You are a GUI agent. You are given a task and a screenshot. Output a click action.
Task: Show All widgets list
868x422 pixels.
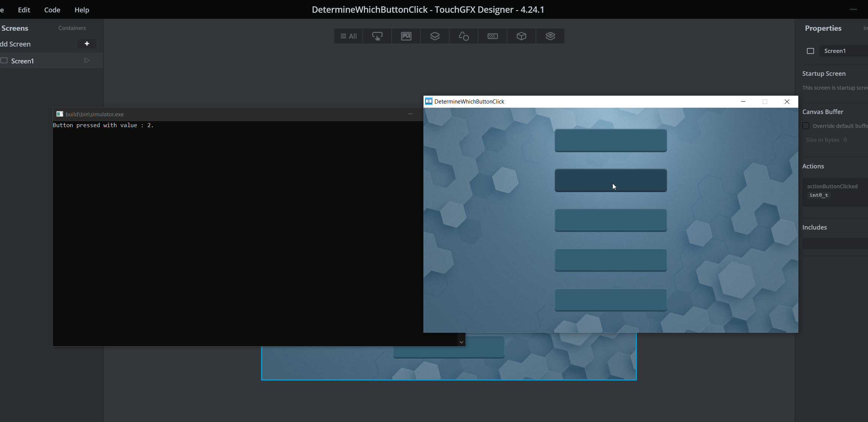point(349,36)
